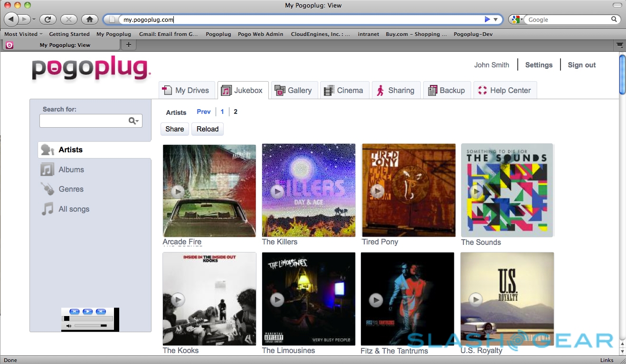626x364 pixels.
Task: Click the browser reload arrow icon
Action: coord(47,19)
